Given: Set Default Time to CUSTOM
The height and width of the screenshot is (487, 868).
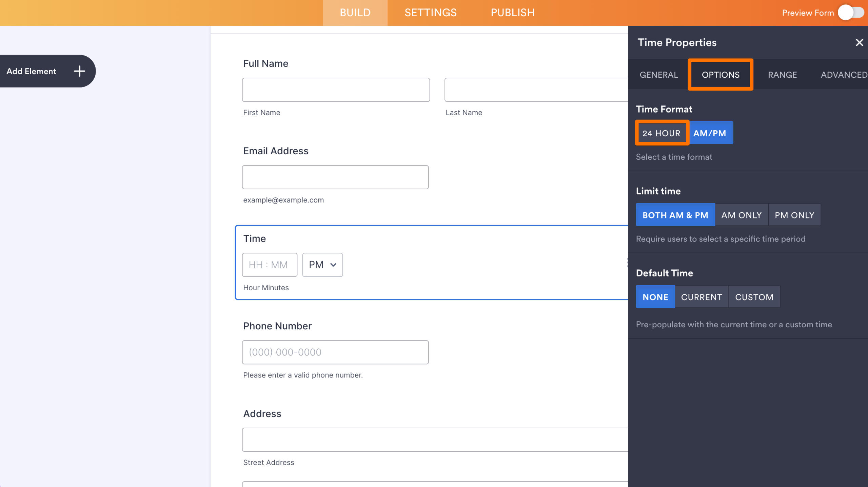Looking at the screenshot, I should (754, 297).
